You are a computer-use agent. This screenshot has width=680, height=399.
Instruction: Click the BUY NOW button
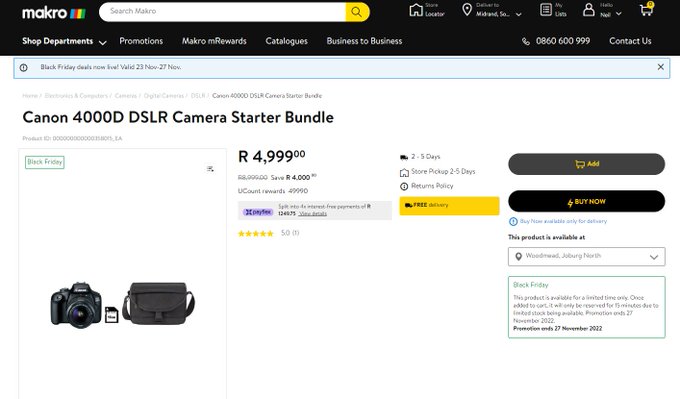586,201
